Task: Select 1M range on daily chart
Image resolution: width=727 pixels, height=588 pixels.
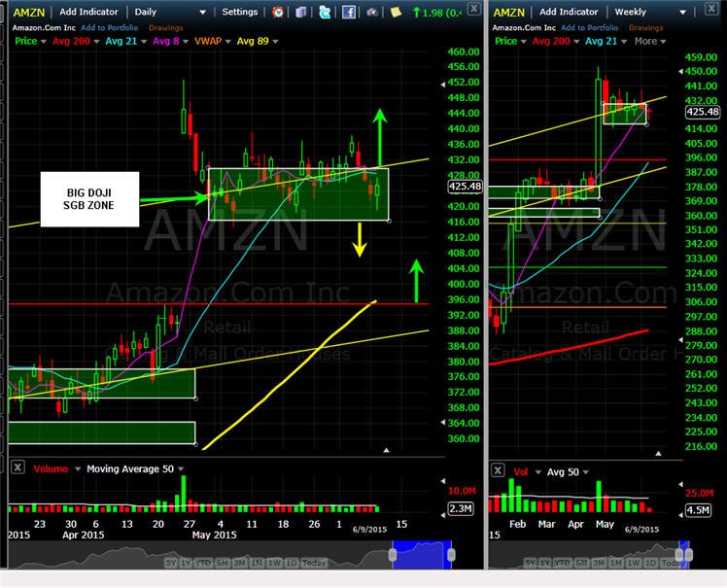Action: [x=257, y=563]
